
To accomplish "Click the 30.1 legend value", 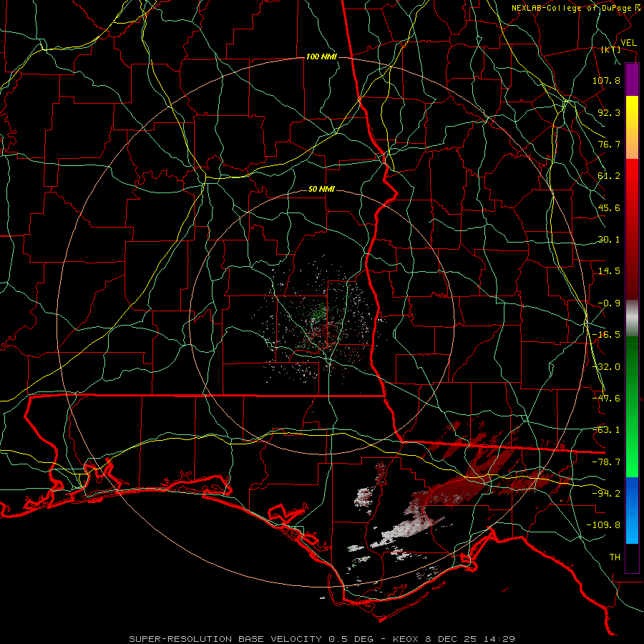I will click(x=609, y=240).
